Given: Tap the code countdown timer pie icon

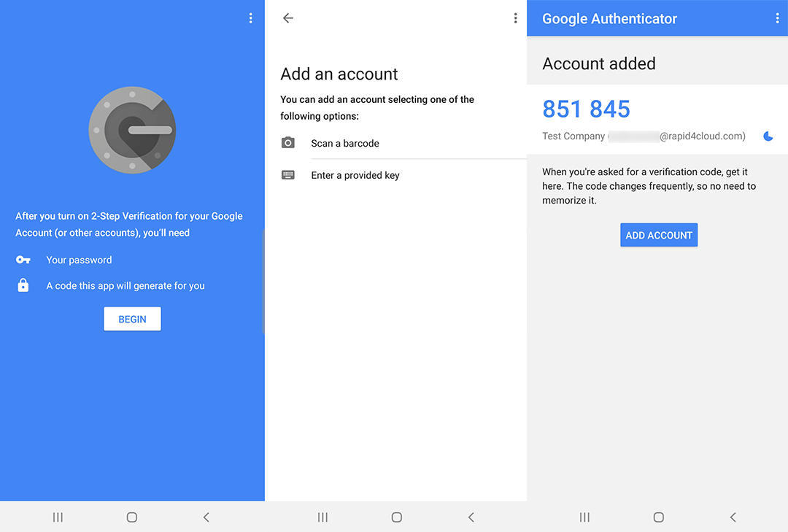Looking at the screenshot, I should pos(768,136).
